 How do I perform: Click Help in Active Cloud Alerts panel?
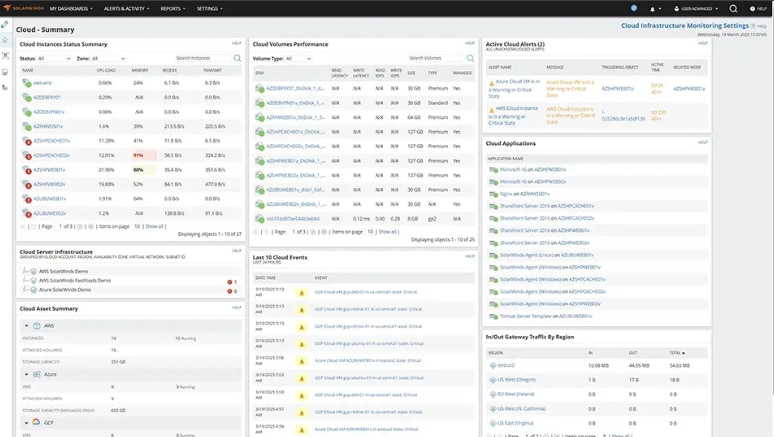pyautogui.click(x=702, y=43)
